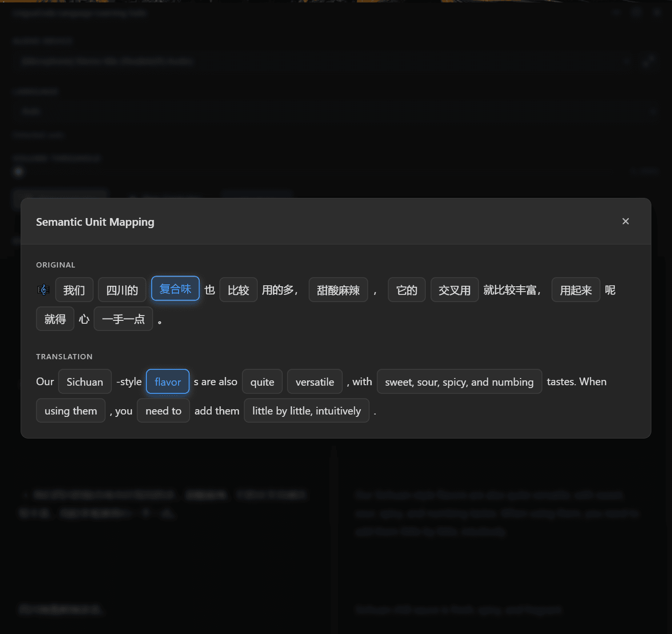Select the 用起来 semantic unit
The image size is (672, 634).
coord(576,290)
